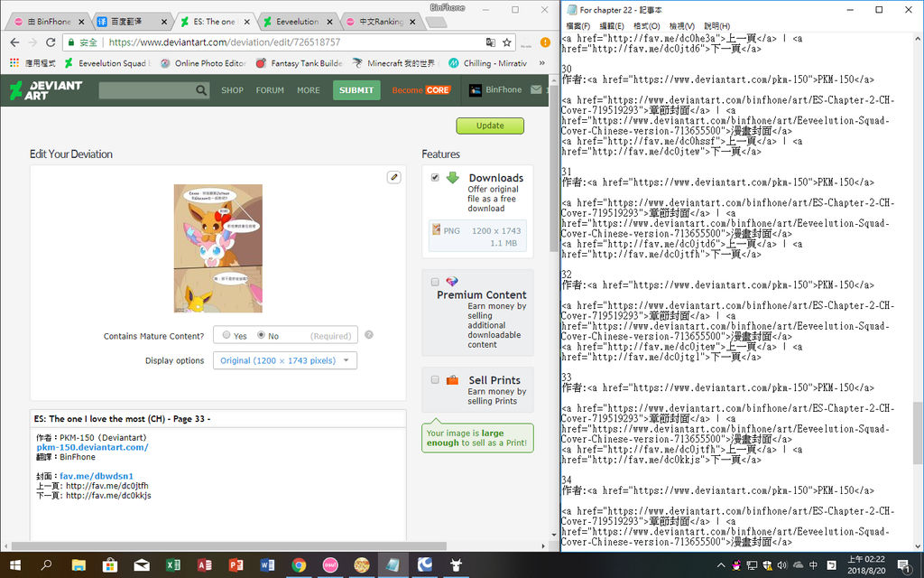The image size is (924, 578).
Task: Switch to Chrome in taskbar
Action: pyautogui.click(x=299, y=565)
